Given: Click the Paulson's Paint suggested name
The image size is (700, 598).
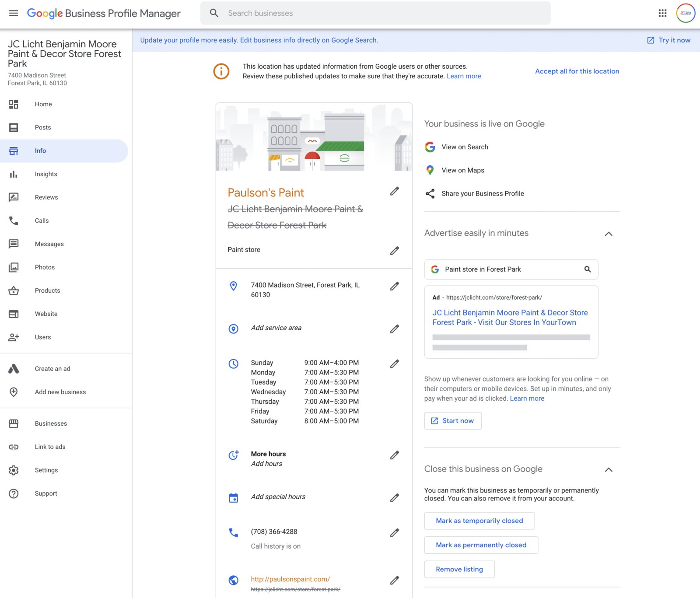Looking at the screenshot, I should [266, 193].
